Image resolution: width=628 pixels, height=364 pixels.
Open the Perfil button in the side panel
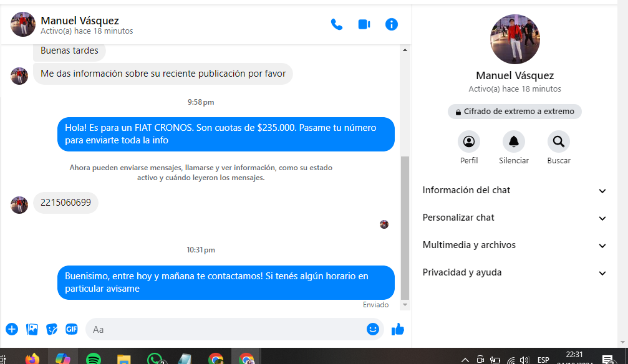click(469, 142)
